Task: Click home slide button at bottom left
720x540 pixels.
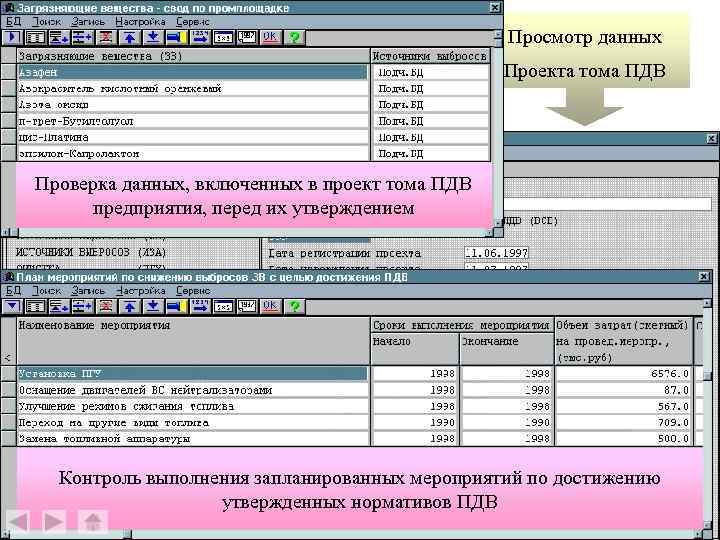Action: coord(93,522)
